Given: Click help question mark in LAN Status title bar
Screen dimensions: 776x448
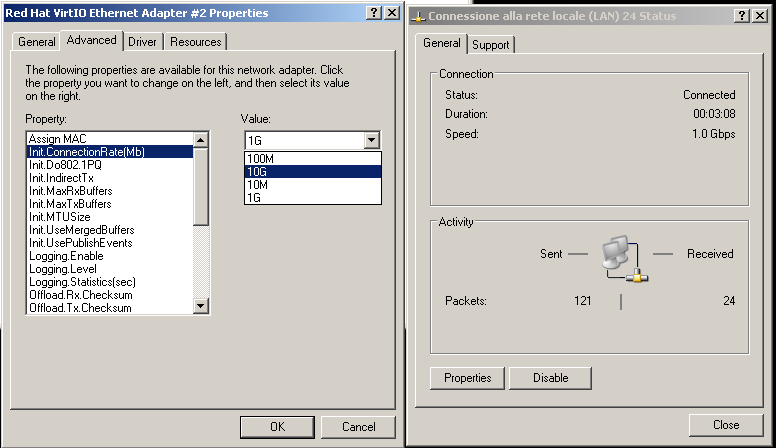Looking at the screenshot, I should (x=741, y=16).
